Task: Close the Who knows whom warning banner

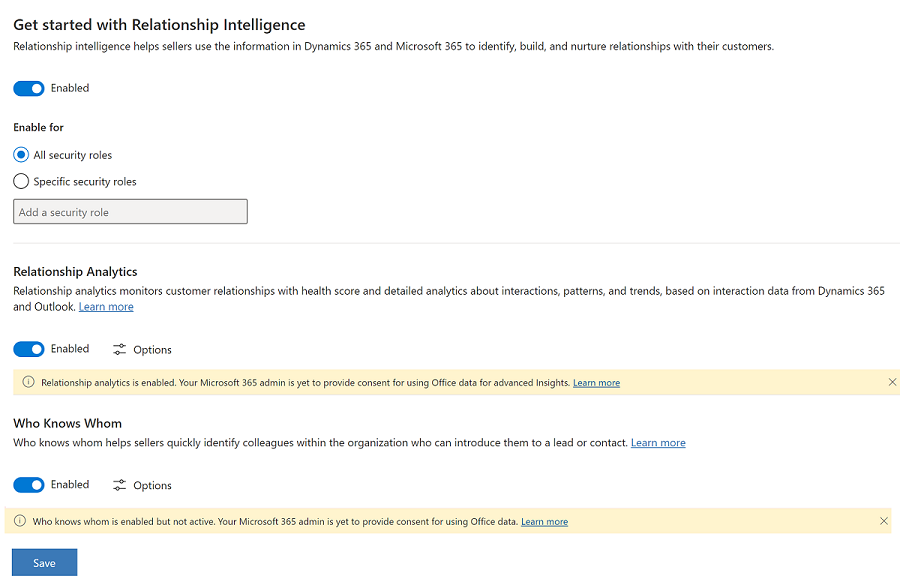Action: point(883,521)
